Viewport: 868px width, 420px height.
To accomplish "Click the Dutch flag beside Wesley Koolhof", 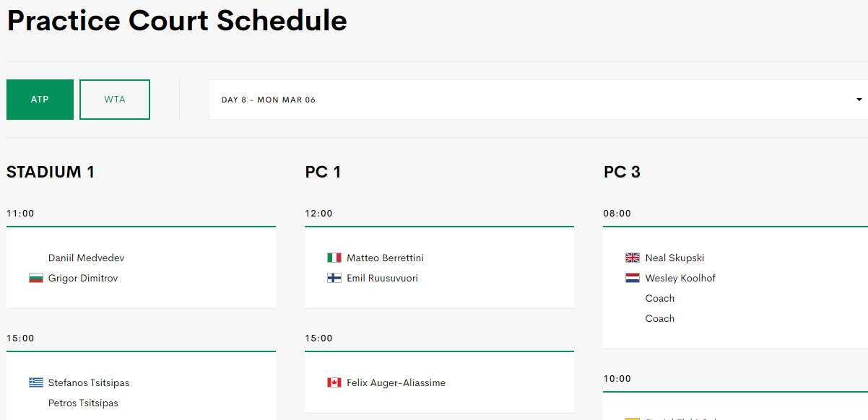I will [633, 279].
